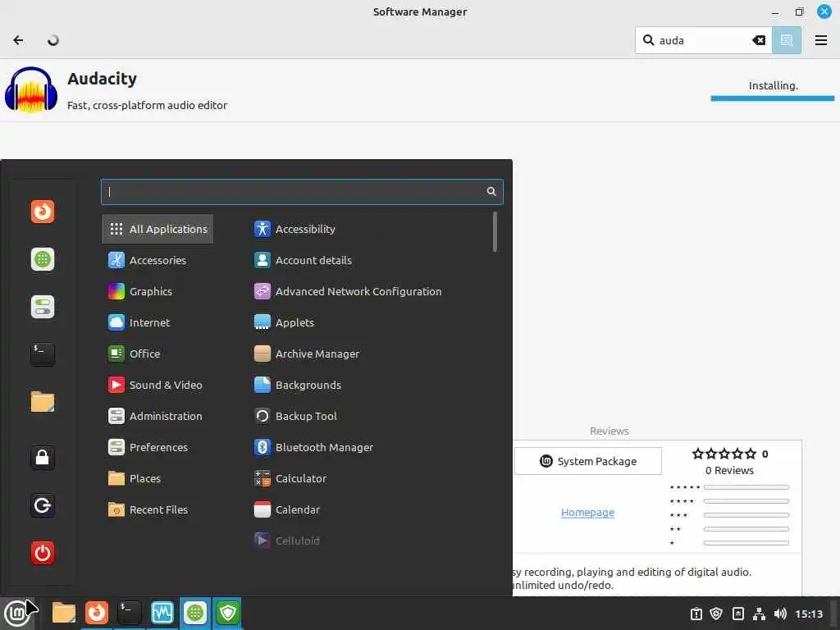Open Files folder from menu favorites sidebar
The height and width of the screenshot is (630, 840).
point(43,402)
